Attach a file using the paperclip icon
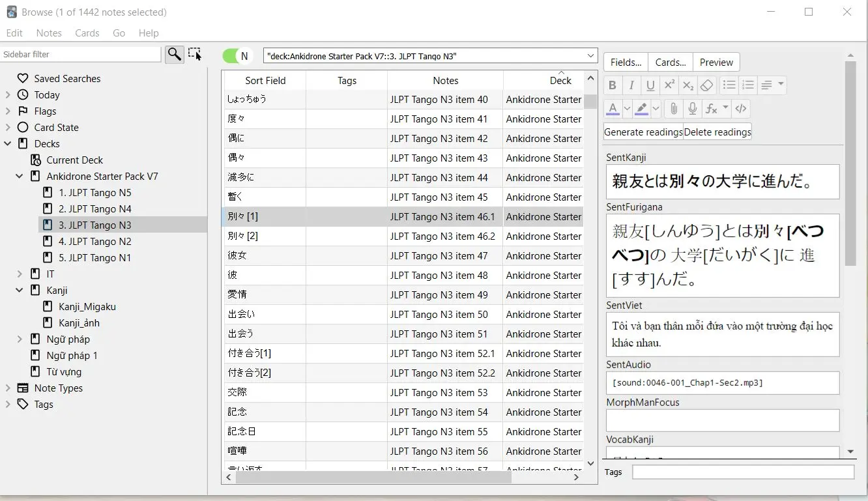This screenshot has height=501, width=868. (x=673, y=108)
